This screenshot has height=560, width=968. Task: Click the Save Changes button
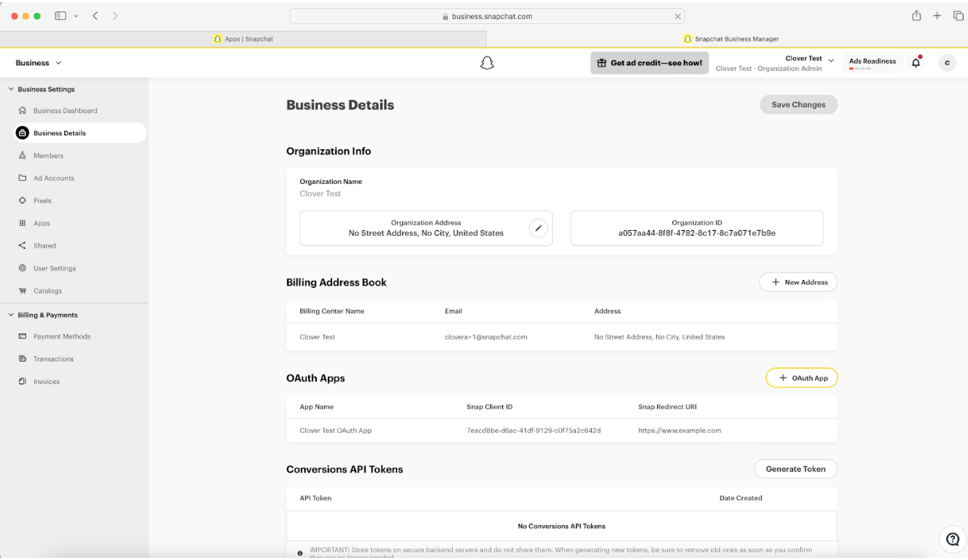pos(798,104)
